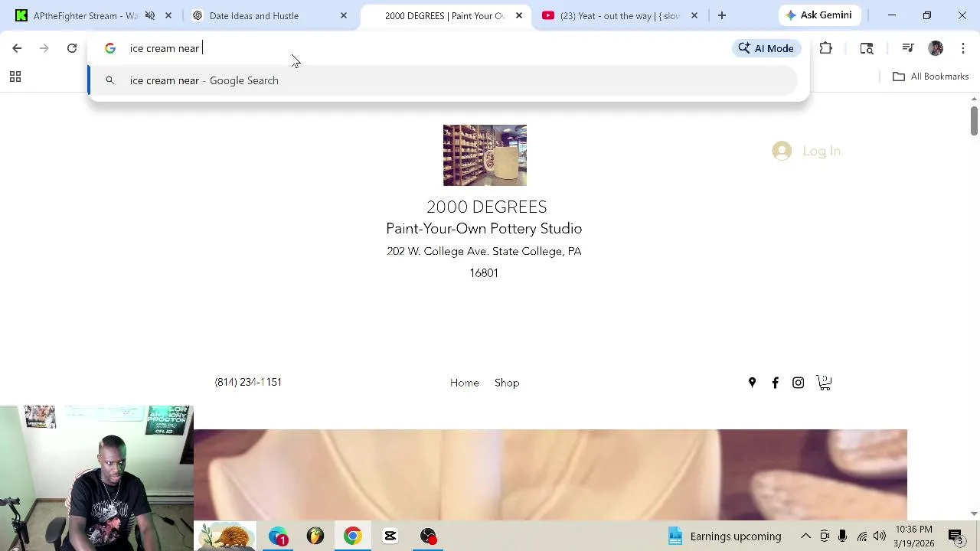Open CapCut from the taskbar

pyautogui.click(x=390, y=536)
